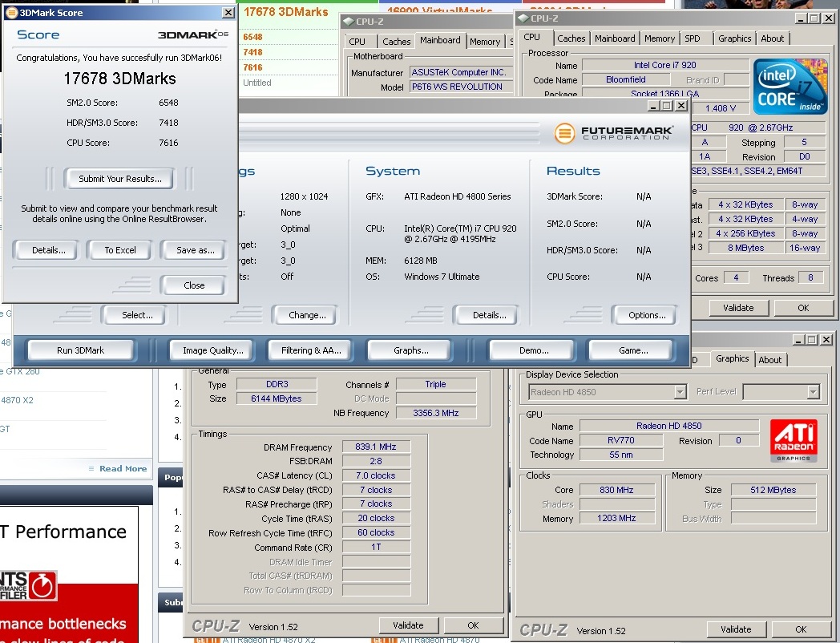Switch to the Caches tab in CPU window
Screen dimensions: 840x643
click(x=571, y=38)
